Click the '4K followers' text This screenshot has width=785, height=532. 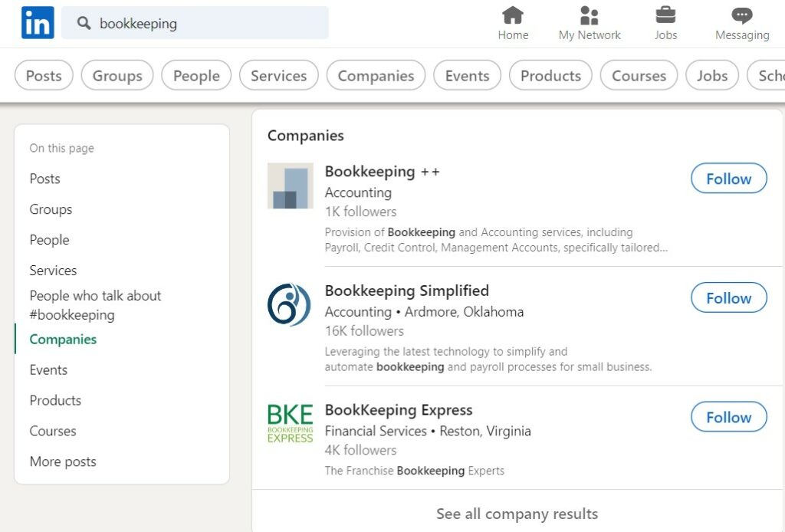pos(360,450)
